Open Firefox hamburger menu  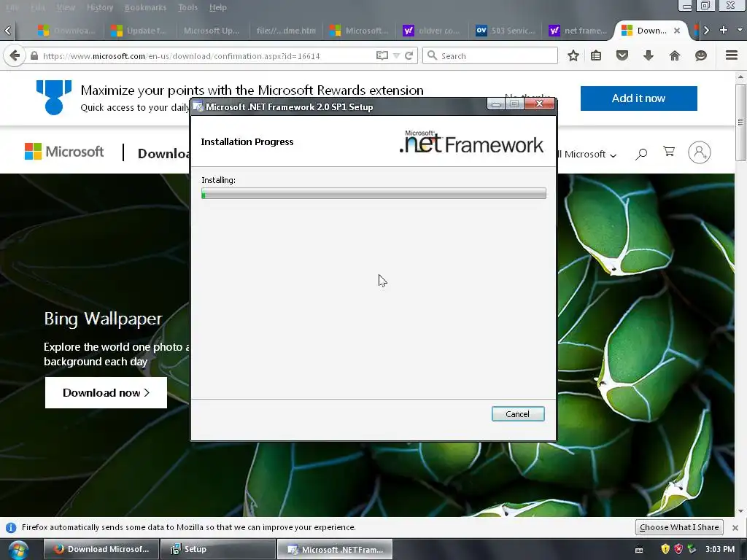pyautogui.click(x=732, y=55)
